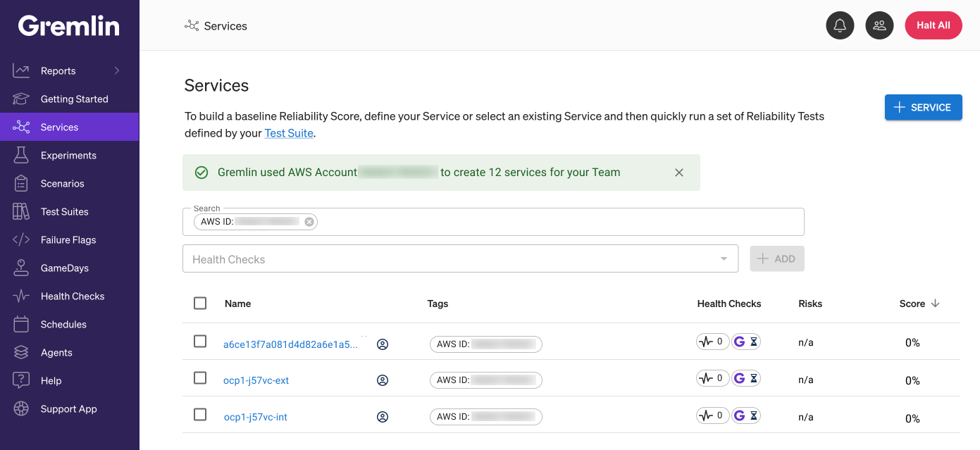Go to GameDays page
Viewport: 980px width, 450px height.
[x=65, y=268]
